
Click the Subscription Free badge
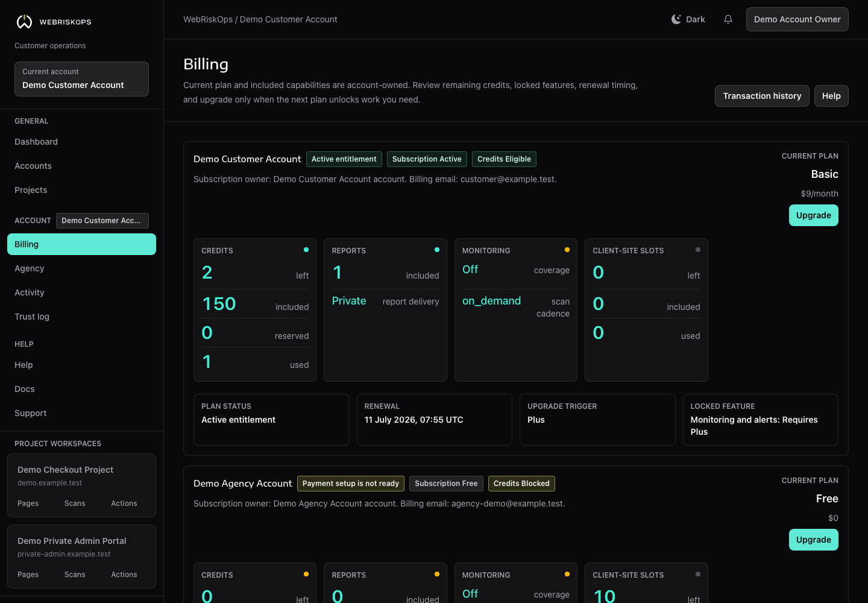446,484
